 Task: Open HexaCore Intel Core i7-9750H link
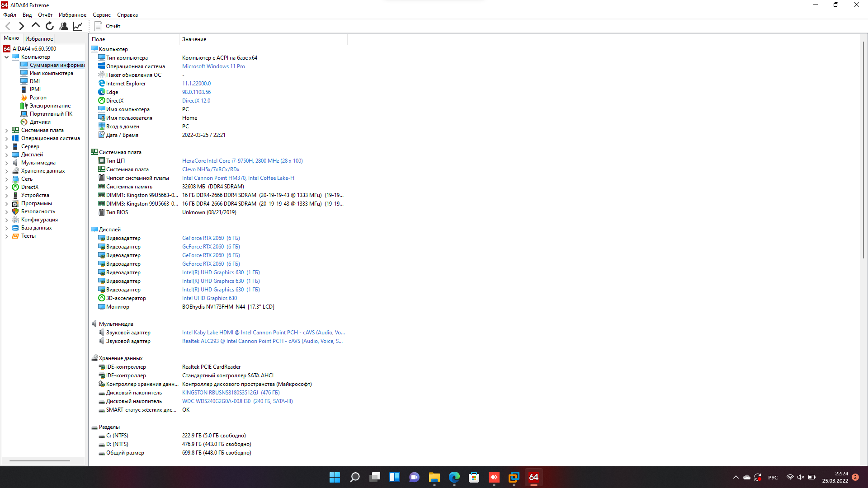pyautogui.click(x=242, y=161)
